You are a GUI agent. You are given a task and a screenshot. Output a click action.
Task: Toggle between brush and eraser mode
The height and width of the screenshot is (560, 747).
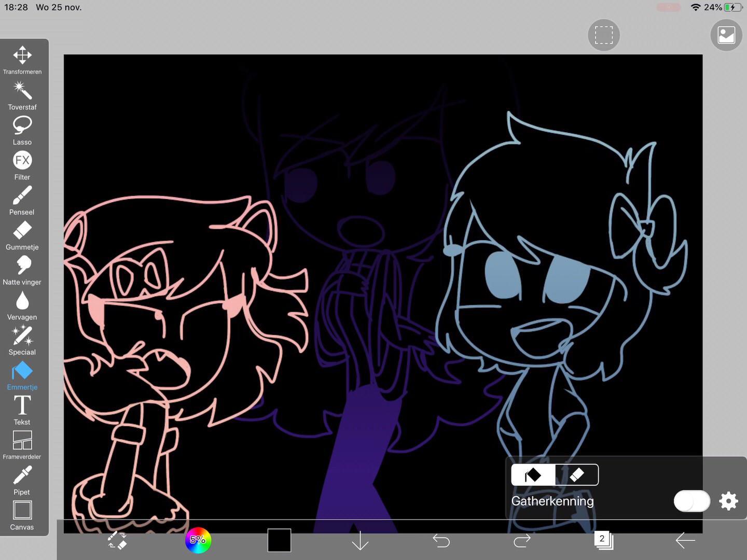point(117,541)
